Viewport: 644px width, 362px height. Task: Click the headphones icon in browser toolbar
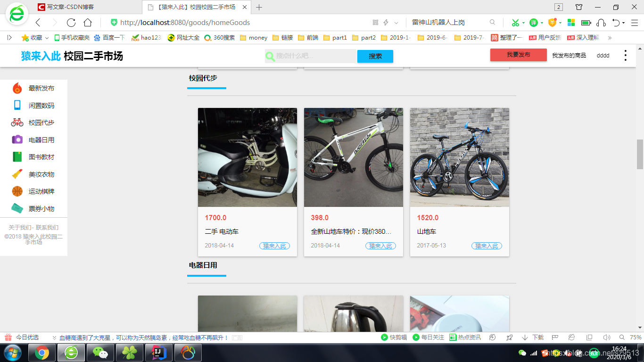[601, 23]
